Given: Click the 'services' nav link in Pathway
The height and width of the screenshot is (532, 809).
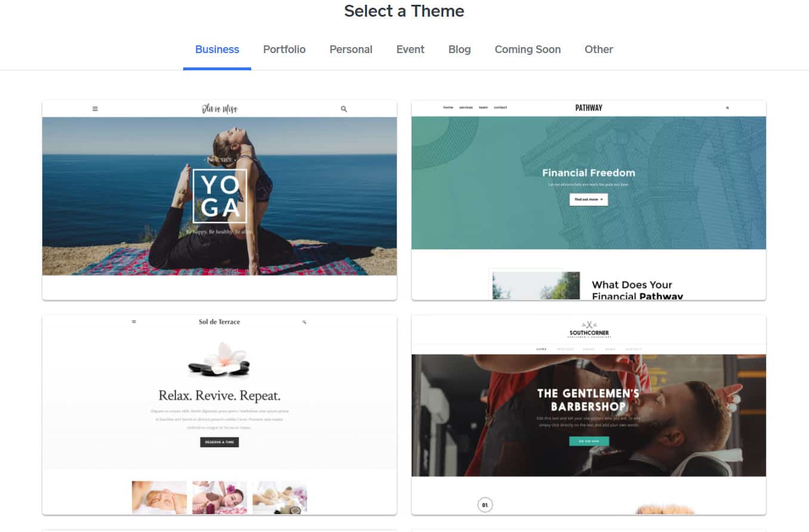Looking at the screenshot, I should pyautogui.click(x=467, y=107).
